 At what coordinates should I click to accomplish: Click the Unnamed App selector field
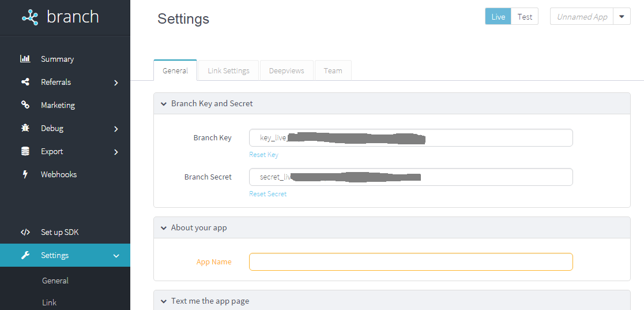click(582, 17)
